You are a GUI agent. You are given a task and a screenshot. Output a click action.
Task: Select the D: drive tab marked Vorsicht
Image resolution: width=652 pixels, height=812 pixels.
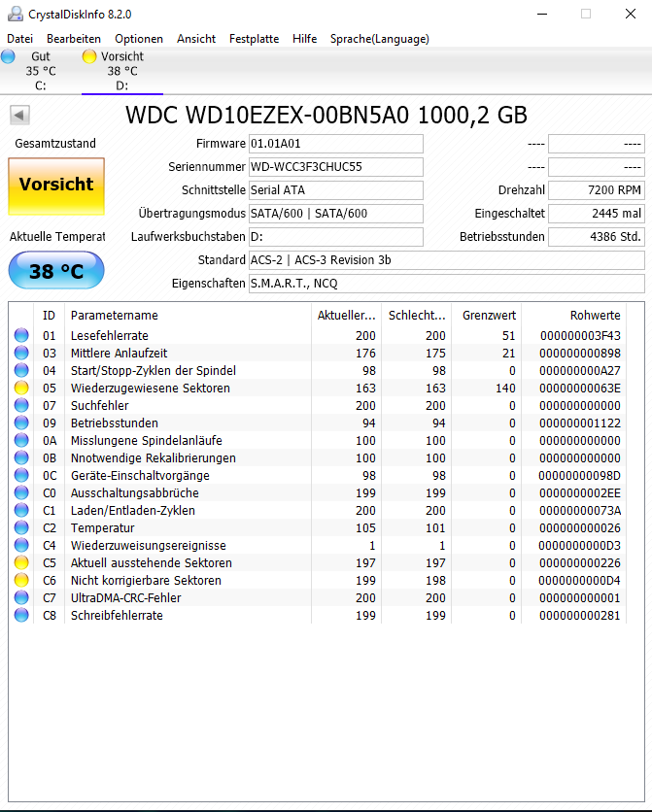[x=122, y=71]
